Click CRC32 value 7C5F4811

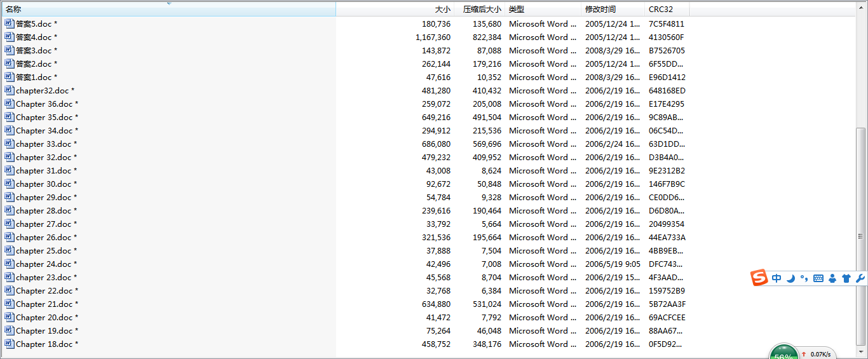pyautogui.click(x=667, y=24)
